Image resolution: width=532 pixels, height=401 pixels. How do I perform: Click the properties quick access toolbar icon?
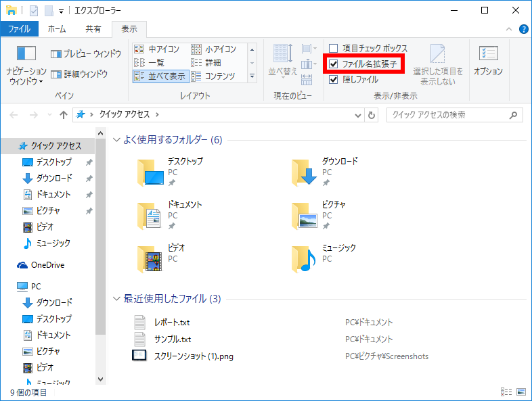34,11
